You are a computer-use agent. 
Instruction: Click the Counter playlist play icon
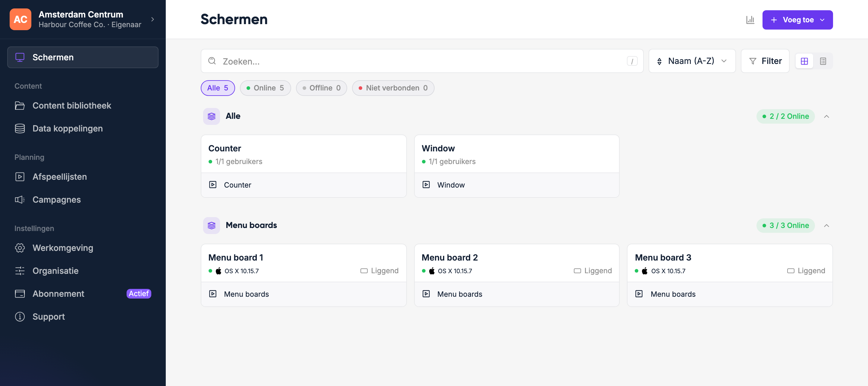(x=212, y=185)
